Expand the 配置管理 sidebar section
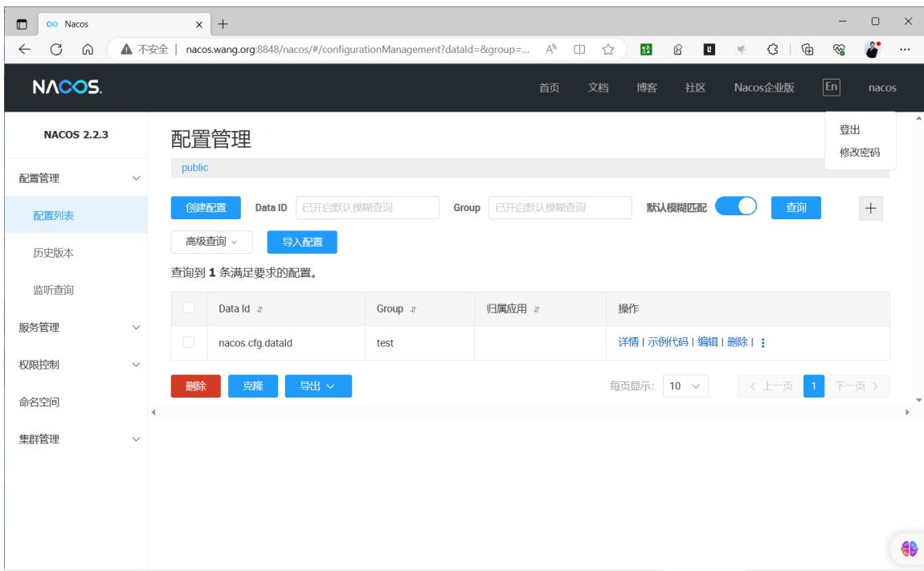The width and height of the screenshot is (924, 571). (76, 178)
